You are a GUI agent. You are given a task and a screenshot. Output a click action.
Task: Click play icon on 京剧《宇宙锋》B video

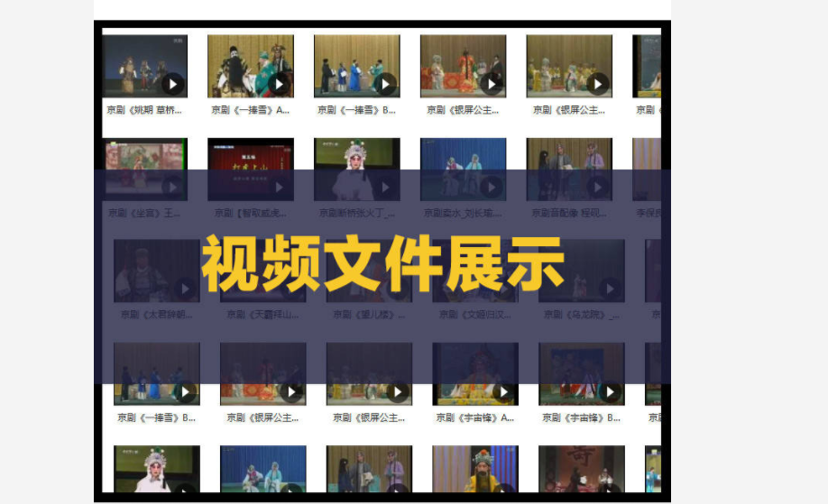click(x=610, y=391)
